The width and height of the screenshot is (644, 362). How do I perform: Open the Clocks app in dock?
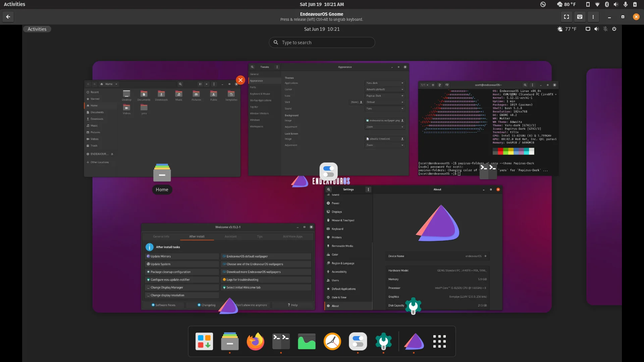tap(332, 342)
